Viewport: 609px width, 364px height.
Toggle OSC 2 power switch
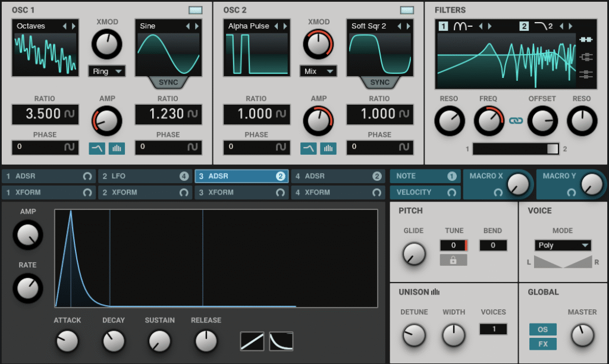coord(407,10)
